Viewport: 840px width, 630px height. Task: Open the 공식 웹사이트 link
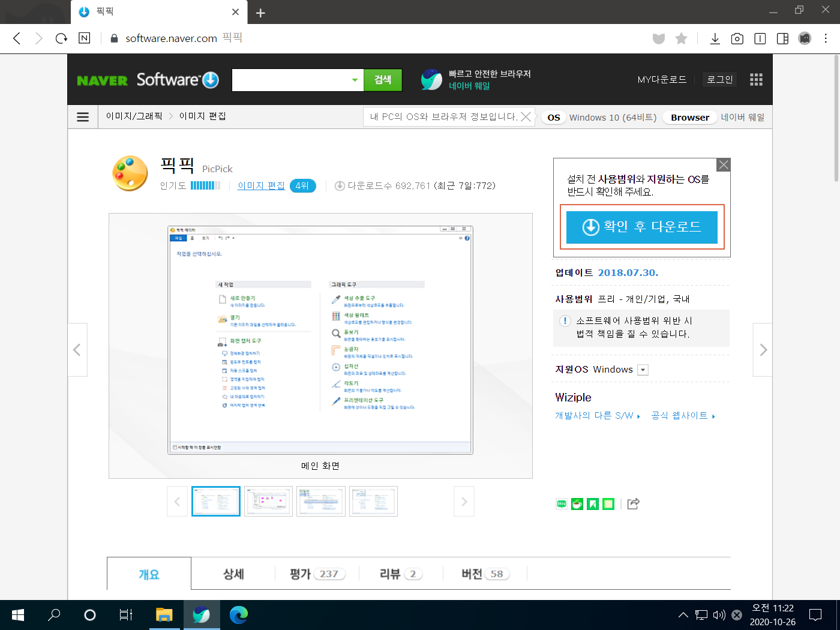click(683, 416)
